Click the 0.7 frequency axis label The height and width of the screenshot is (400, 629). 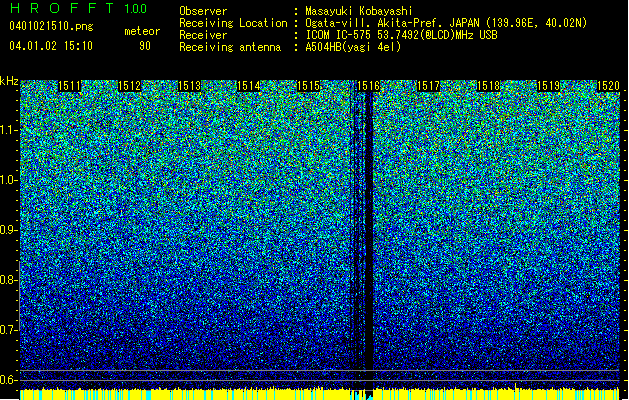[9, 330]
